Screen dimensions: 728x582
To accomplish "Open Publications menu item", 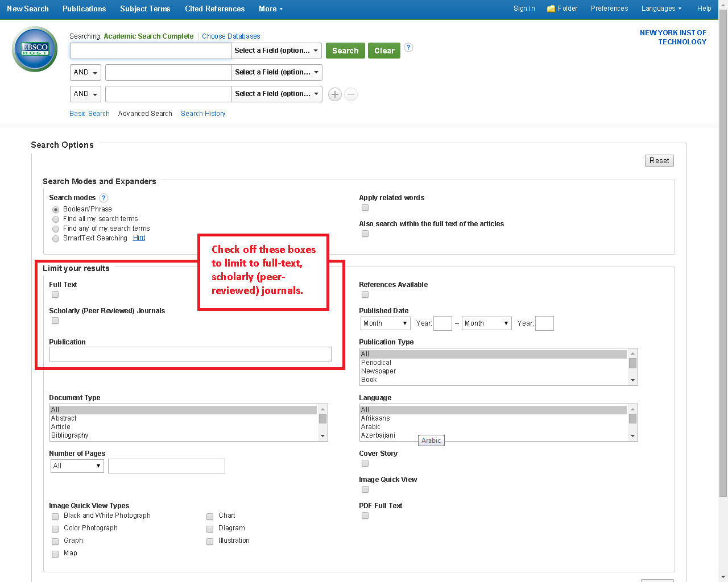I will (84, 9).
